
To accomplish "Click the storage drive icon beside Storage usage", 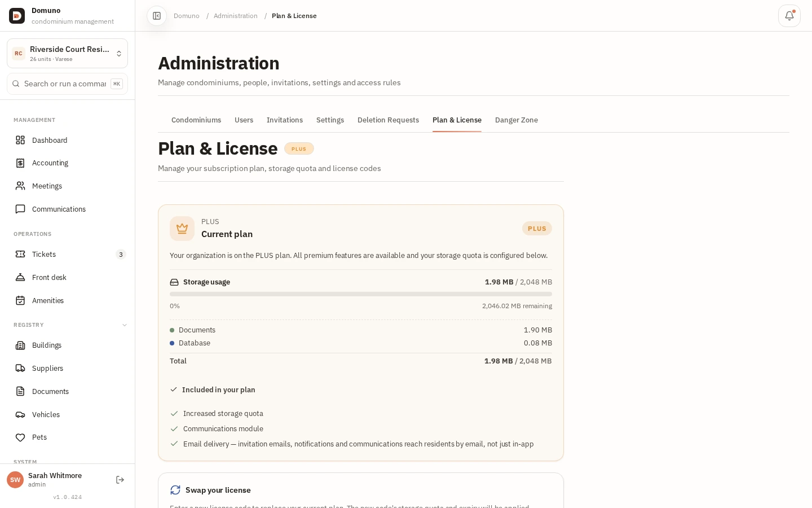I will (x=174, y=282).
